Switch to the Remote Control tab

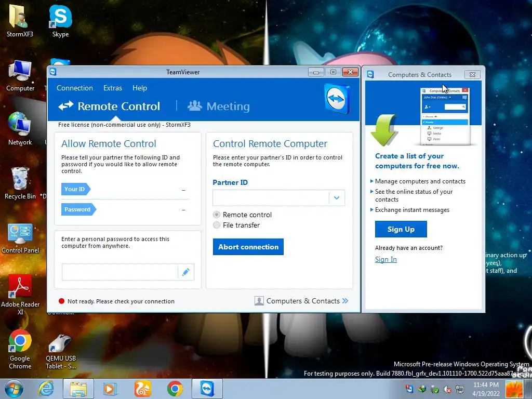click(109, 106)
